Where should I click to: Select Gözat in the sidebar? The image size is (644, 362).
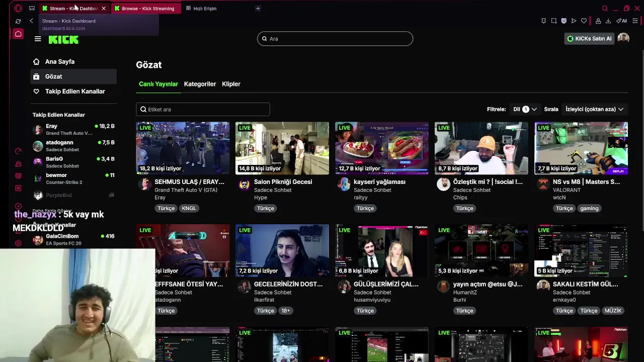pyautogui.click(x=73, y=76)
